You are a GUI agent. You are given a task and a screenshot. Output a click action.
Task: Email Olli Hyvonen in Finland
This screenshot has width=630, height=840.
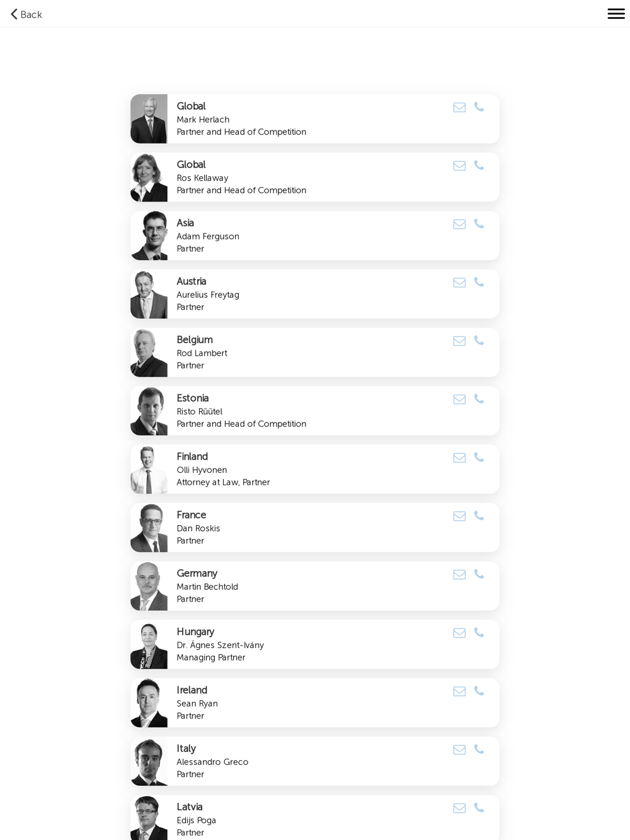[459, 458]
